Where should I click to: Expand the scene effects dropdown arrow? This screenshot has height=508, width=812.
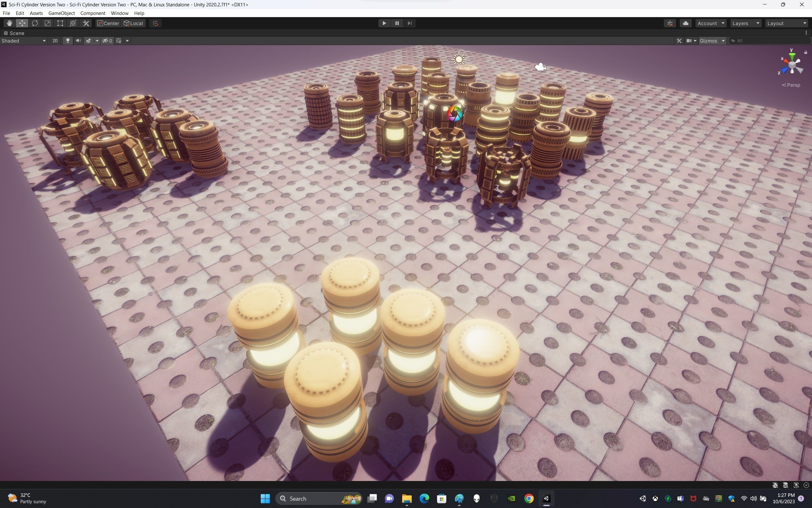[x=97, y=41]
